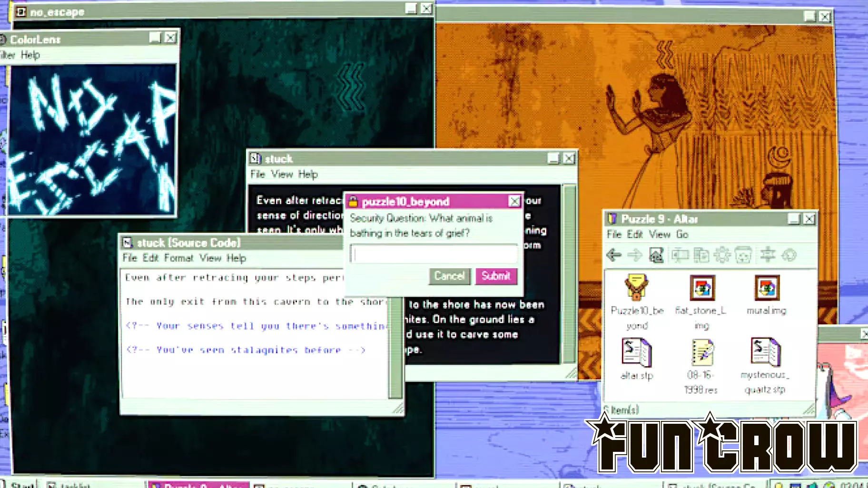Click the gear icon in Puzzle 9 toolbar
868x488 pixels.
tap(722, 255)
